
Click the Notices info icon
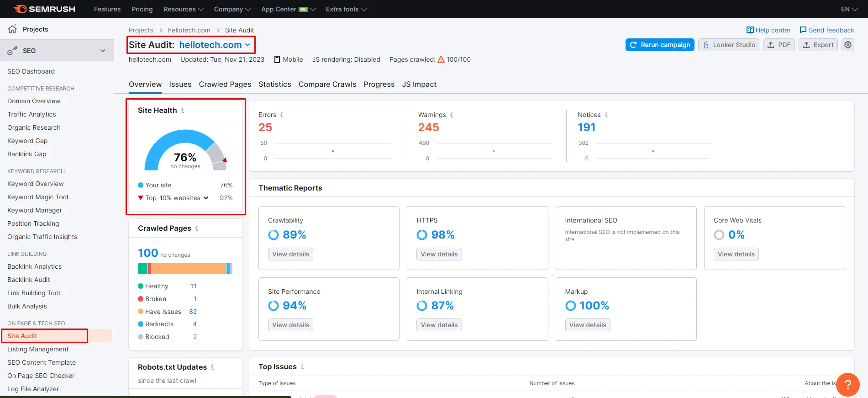(x=606, y=115)
